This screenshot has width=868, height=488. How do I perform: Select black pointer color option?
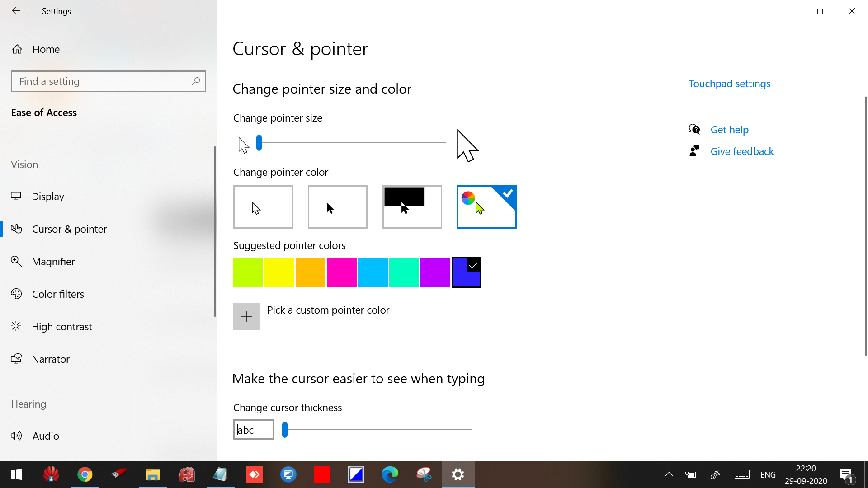[x=337, y=207]
